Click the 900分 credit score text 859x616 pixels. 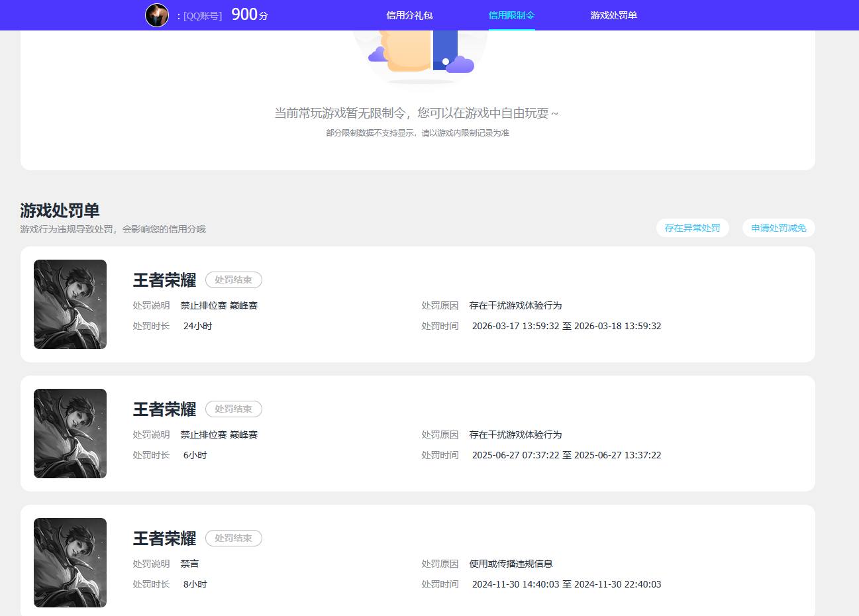pyautogui.click(x=250, y=15)
